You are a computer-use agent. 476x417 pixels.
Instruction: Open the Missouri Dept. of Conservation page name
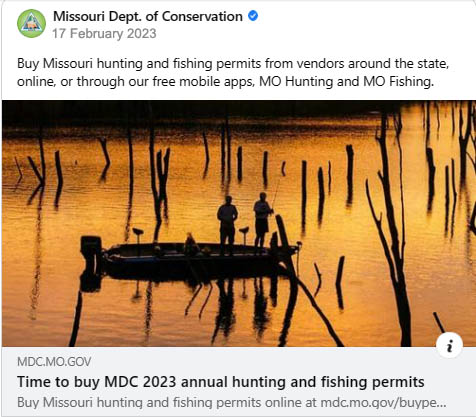coord(148,16)
